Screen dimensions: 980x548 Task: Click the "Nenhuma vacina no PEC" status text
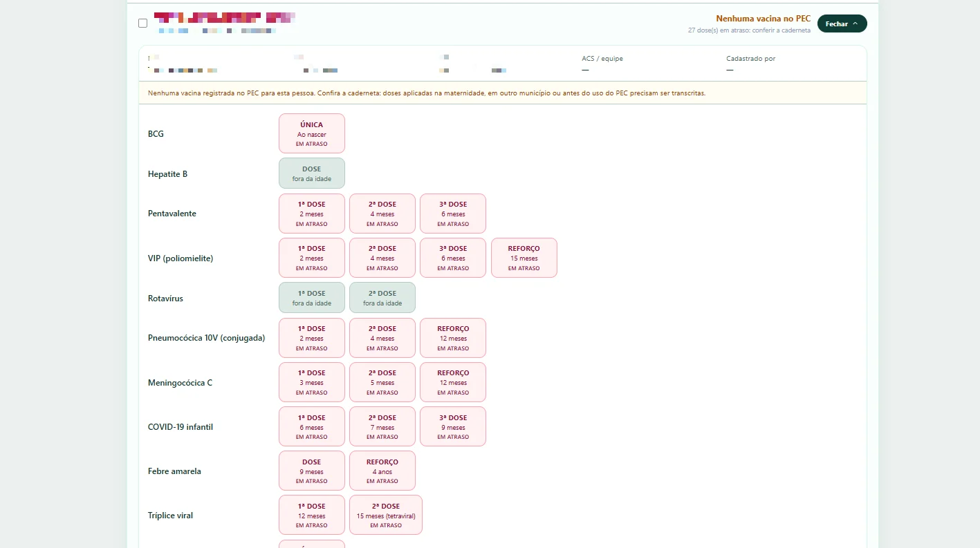pos(764,19)
